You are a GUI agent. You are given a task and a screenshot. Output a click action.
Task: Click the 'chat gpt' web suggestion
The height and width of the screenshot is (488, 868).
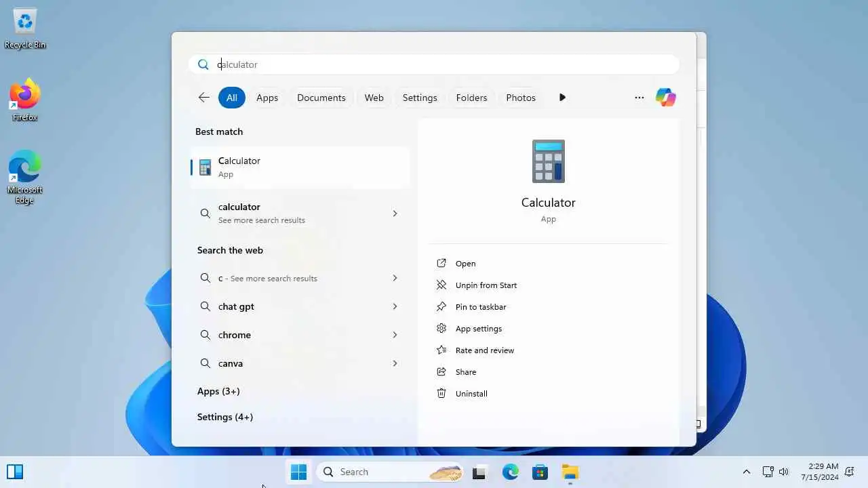(x=300, y=306)
